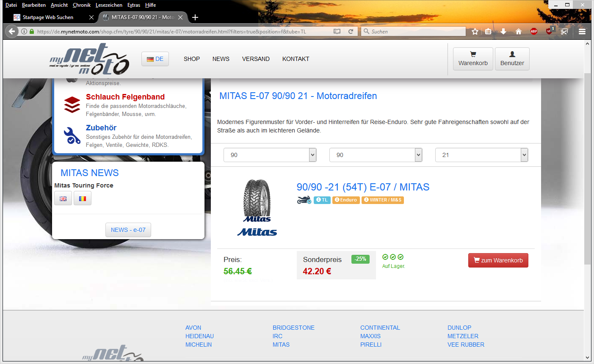This screenshot has width=594, height=364.
Task: Open the Lesezeichen menu
Action: coord(109,5)
